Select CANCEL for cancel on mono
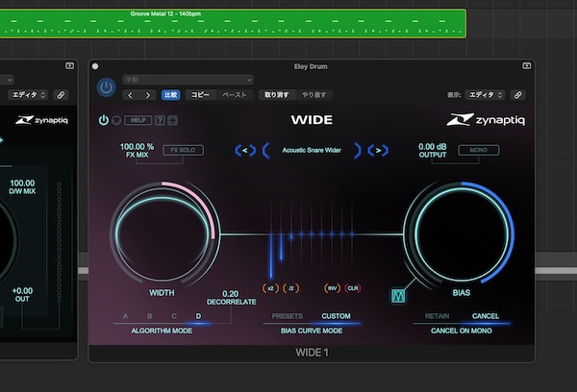Screen dimensions: 577x392 click(486, 316)
